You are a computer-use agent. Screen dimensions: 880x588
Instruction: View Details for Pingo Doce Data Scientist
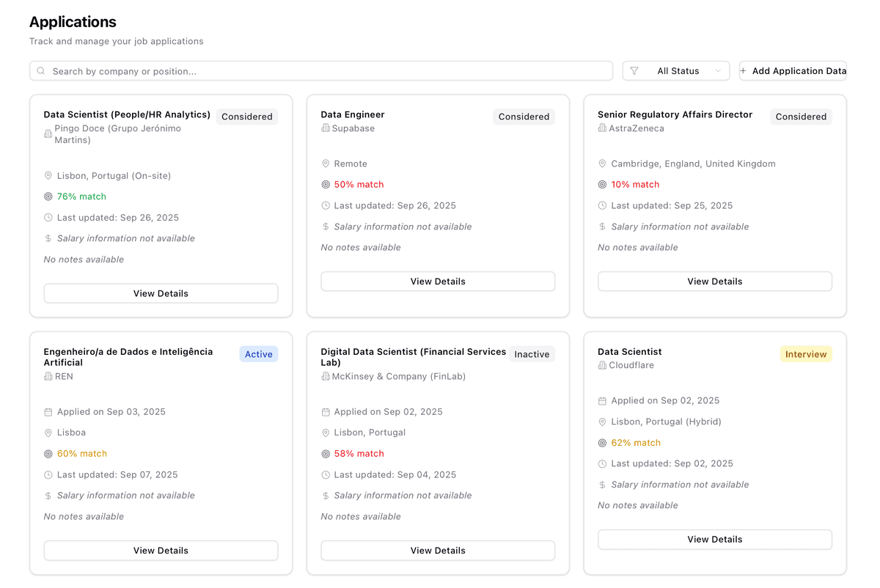[161, 293]
